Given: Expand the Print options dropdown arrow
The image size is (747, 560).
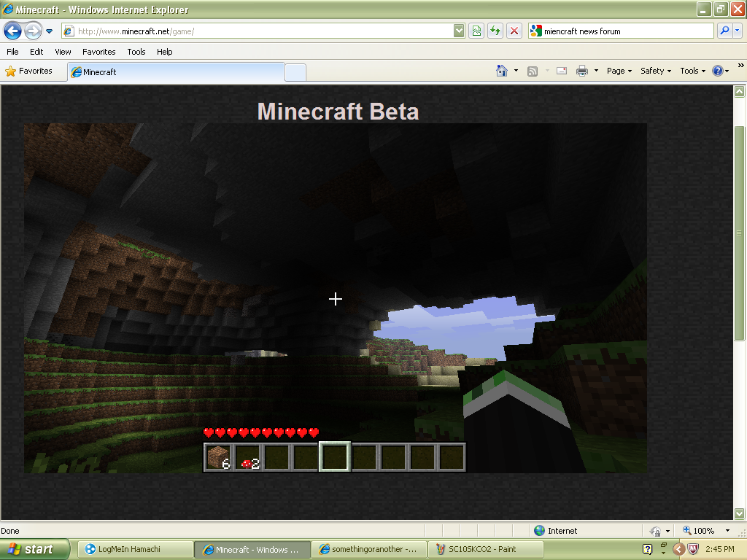Looking at the screenshot, I should click(x=596, y=71).
